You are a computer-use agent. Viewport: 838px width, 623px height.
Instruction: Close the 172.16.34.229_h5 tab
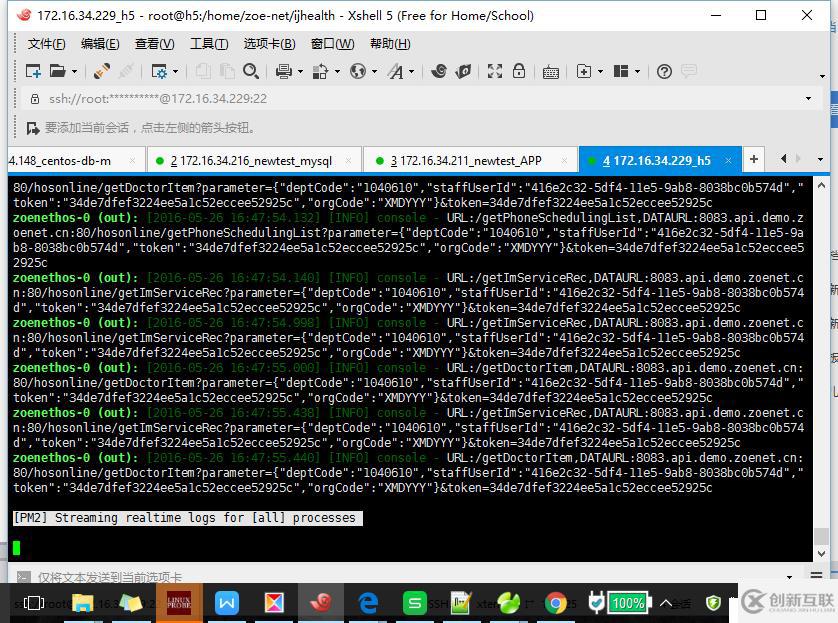point(728,161)
